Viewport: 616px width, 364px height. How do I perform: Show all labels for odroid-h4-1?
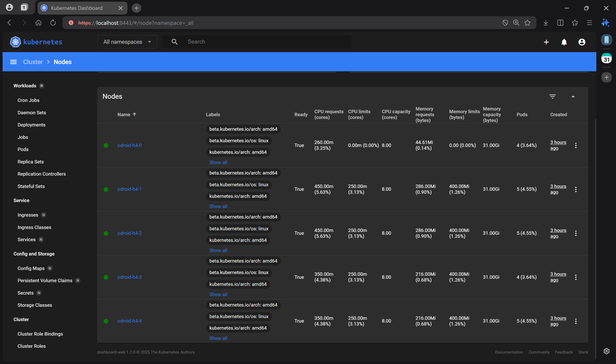coord(218,207)
